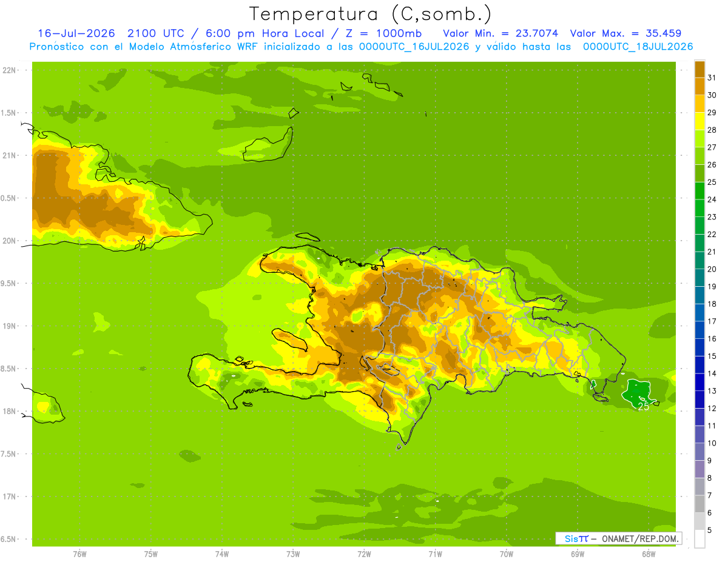The width and height of the screenshot is (728, 562).
Task: Click the "22N" latitude axis label
Action: [10, 70]
